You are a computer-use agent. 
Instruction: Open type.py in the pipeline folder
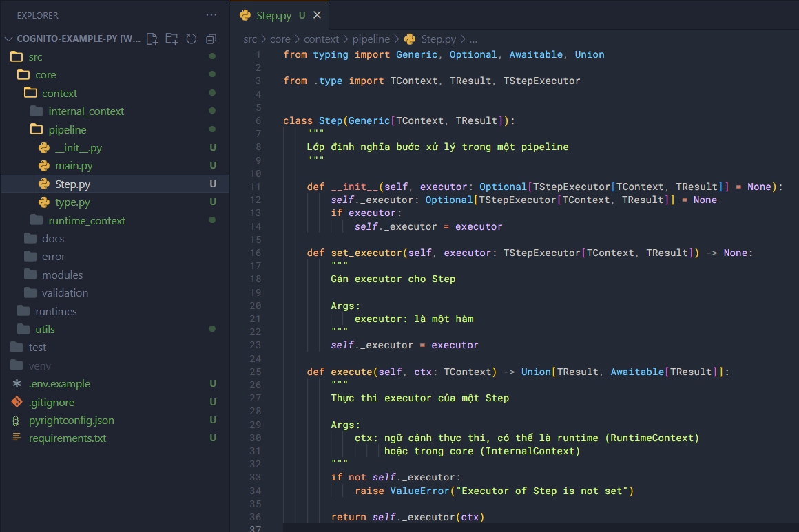(x=72, y=202)
